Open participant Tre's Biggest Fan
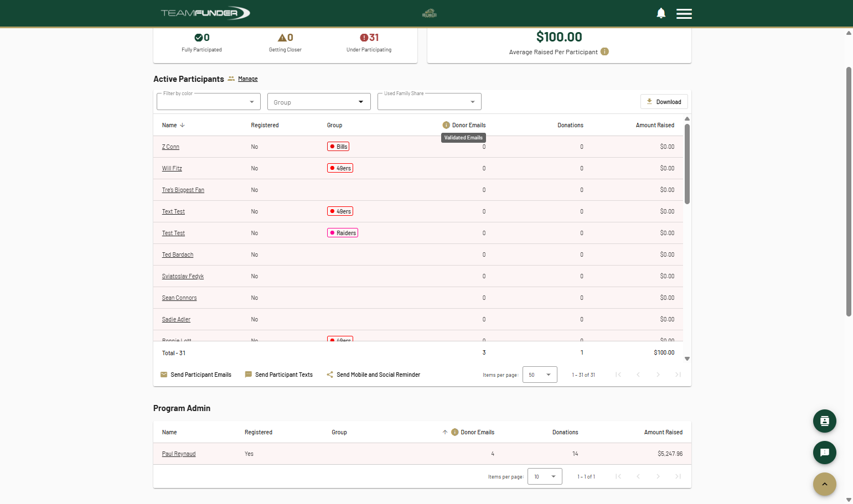The image size is (853, 504). coord(183,190)
